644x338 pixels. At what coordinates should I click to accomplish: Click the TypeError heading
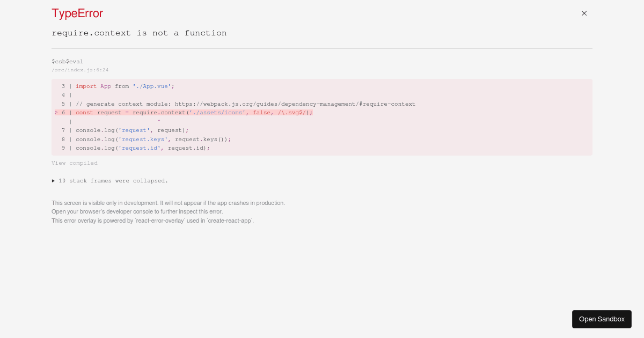click(x=77, y=13)
